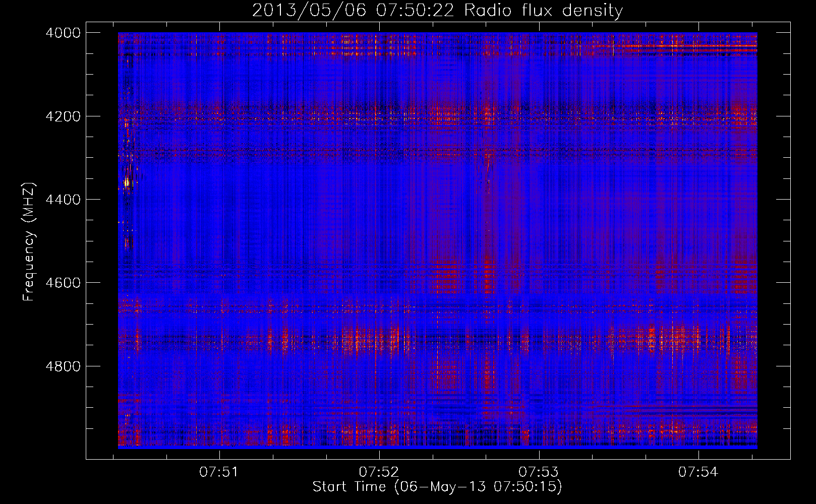Viewport: 816px width, 504px height.
Task: Click the "Start Time (06-May-13 07:50:15)" axis title
Action: point(437,487)
